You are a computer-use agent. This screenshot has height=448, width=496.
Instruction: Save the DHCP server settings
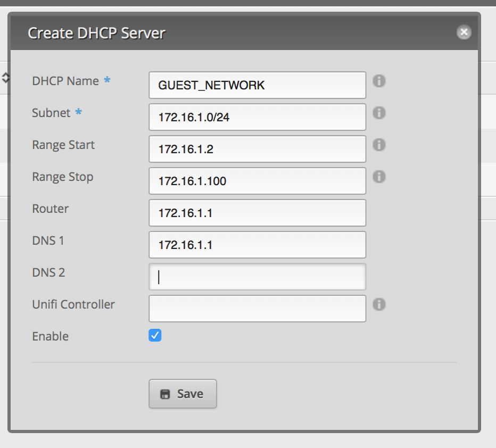(183, 394)
